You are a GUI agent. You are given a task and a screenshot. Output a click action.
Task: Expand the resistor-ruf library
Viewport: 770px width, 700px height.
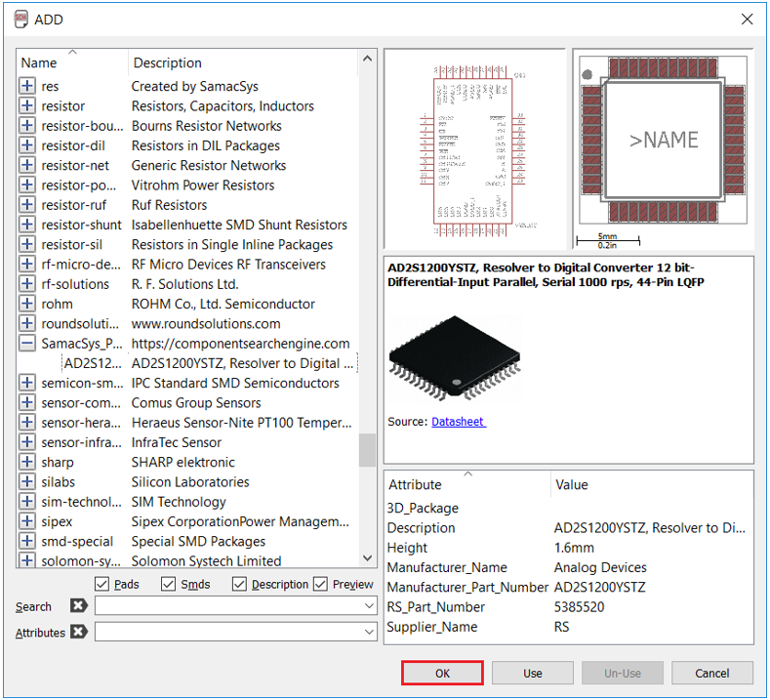tap(27, 205)
